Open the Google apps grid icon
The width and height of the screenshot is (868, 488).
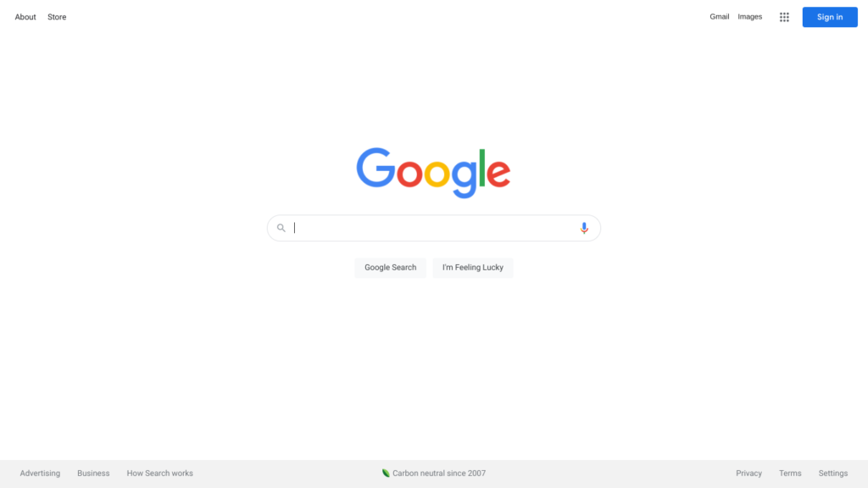tap(784, 17)
